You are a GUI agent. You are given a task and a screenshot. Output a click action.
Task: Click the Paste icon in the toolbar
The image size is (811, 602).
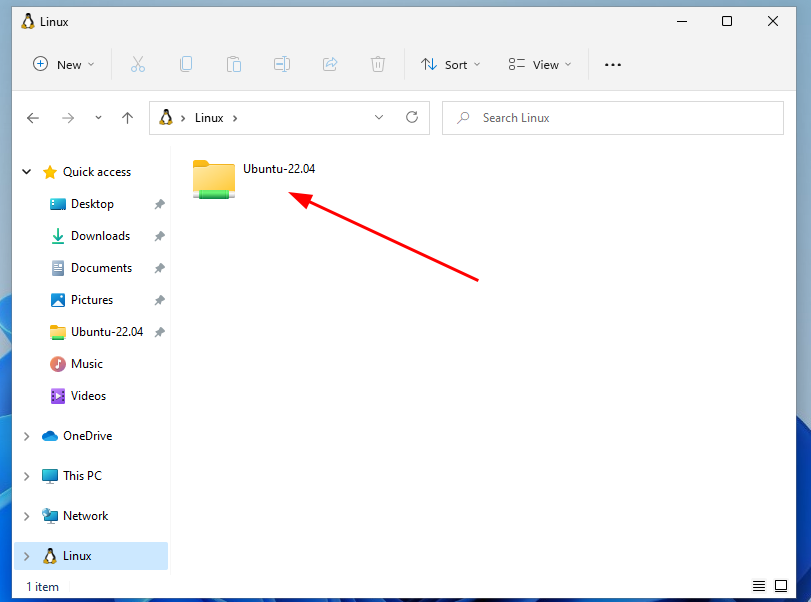coord(233,64)
